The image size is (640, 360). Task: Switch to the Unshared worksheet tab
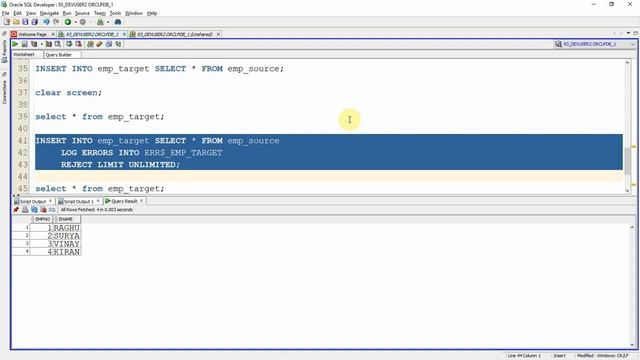tap(175, 34)
